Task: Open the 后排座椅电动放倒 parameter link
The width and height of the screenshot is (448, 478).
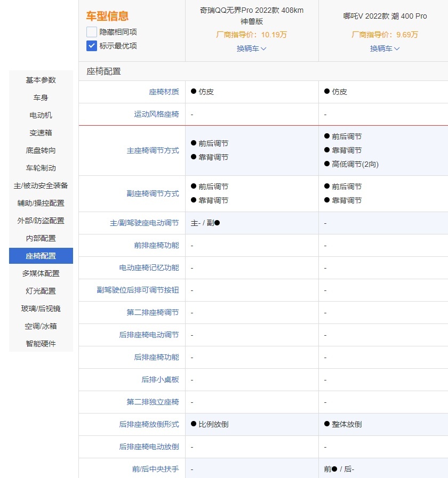Action: pos(149,447)
